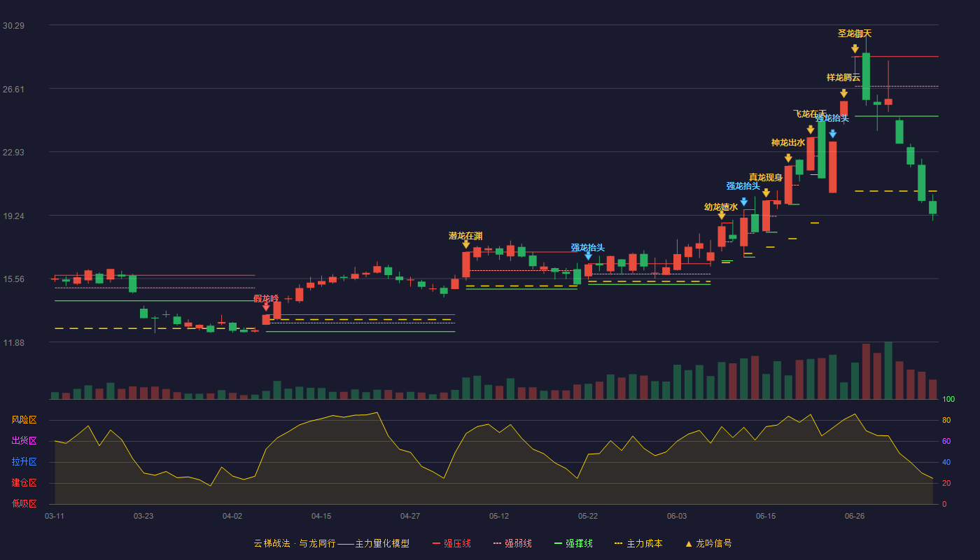Click the 60 indicator scale label
This screenshot has height=560, width=980.
pos(946,441)
